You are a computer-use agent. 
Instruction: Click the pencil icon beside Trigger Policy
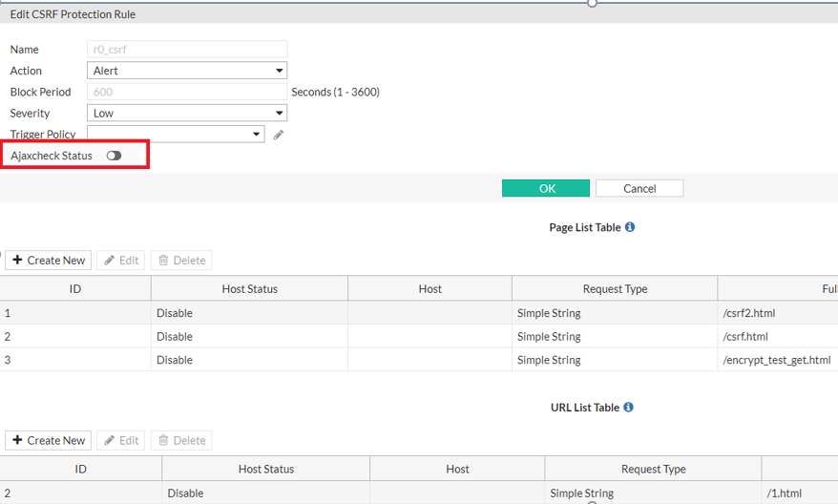tap(279, 135)
